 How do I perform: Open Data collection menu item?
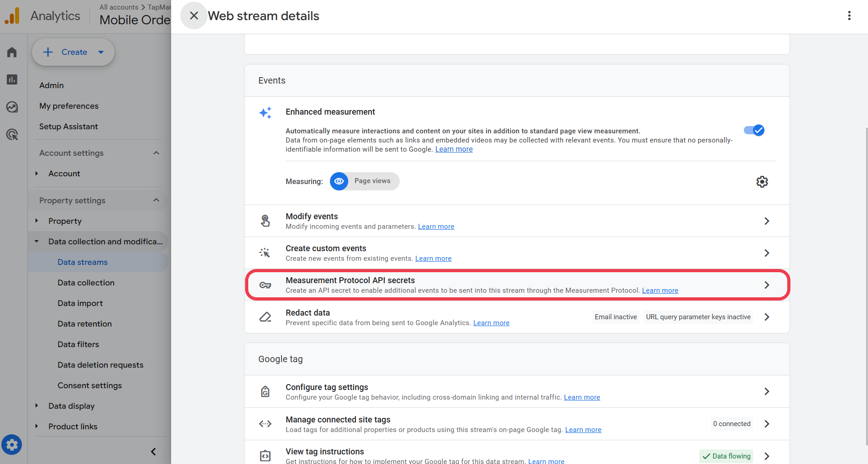pos(86,283)
